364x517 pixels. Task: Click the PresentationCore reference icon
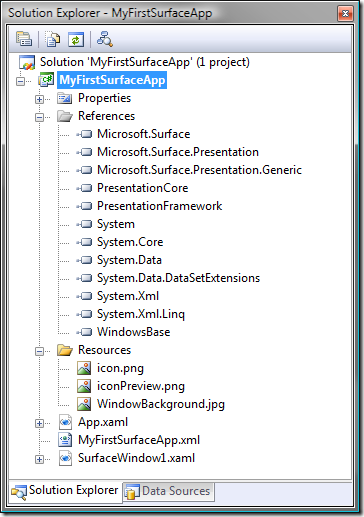(84, 188)
